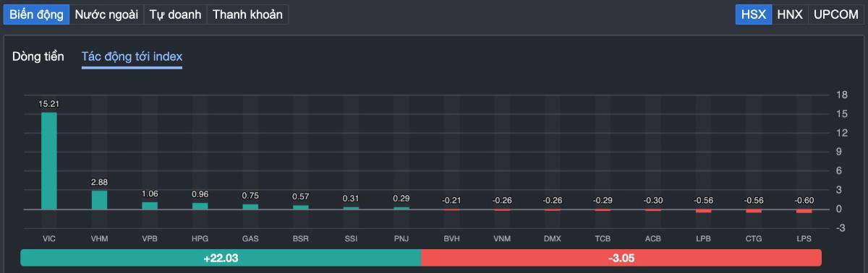Select the HSX exchange button
The image size is (868, 273).
pos(754,14)
